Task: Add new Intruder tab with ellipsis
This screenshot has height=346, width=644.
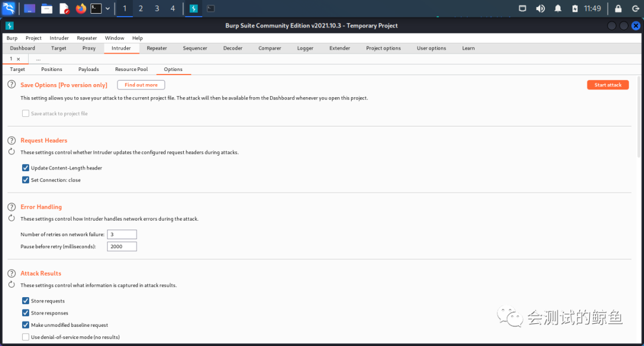Action: point(38,59)
